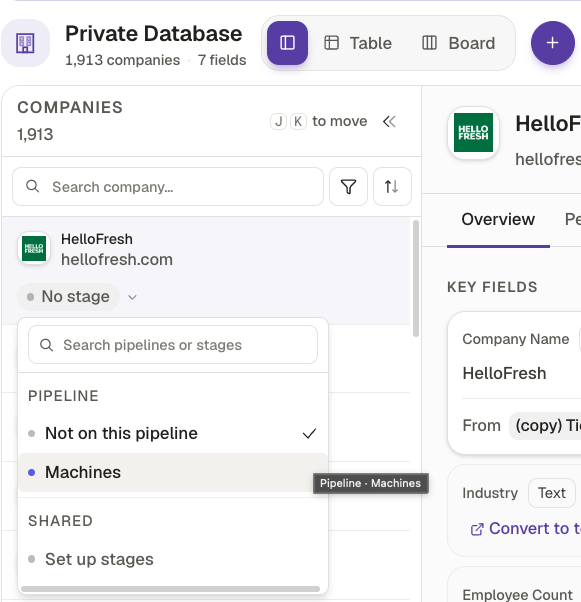Select the Machines pipeline option

pos(173,472)
